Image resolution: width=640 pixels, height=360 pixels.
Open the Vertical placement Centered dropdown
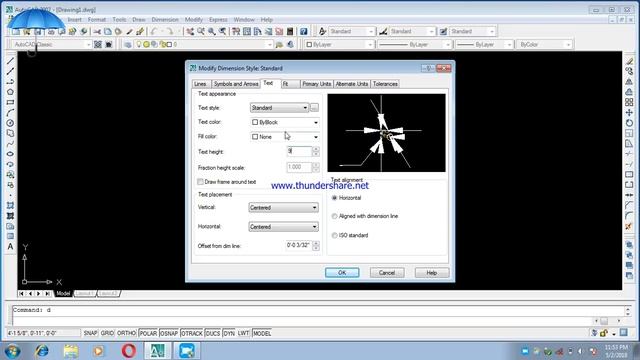[283, 208]
